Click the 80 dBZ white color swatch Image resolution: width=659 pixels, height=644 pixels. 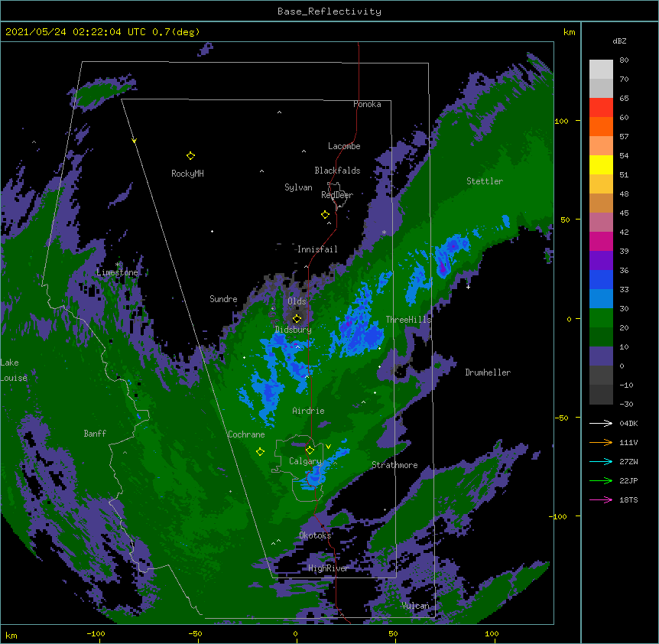[x=601, y=70]
